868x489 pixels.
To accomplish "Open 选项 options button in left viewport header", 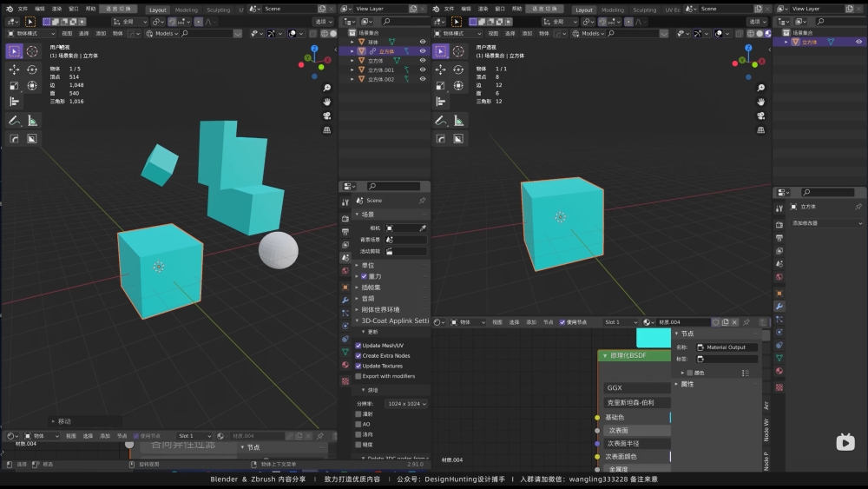I will pyautogui.click(x=323, y=22).
